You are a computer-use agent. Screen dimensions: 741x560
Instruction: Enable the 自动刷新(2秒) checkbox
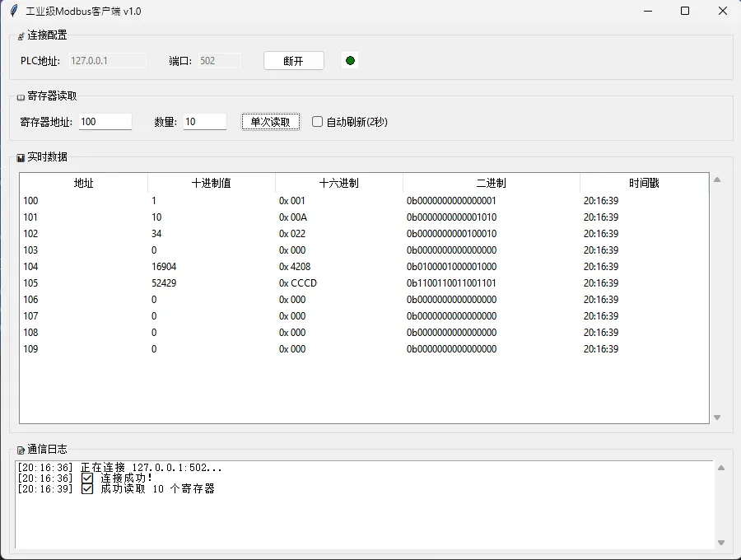click(x=318, y=122)
